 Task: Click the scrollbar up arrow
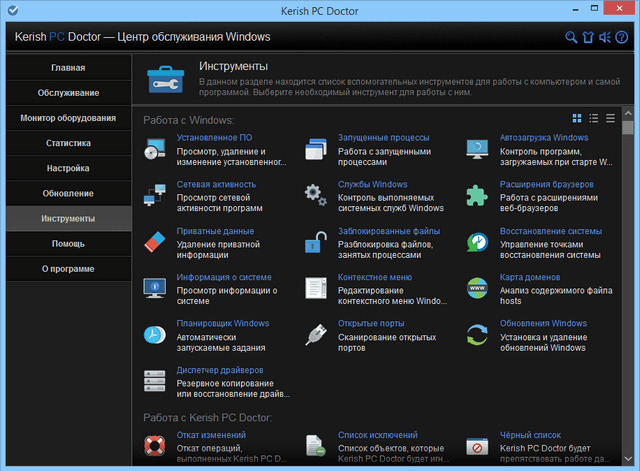click(628, 115)
